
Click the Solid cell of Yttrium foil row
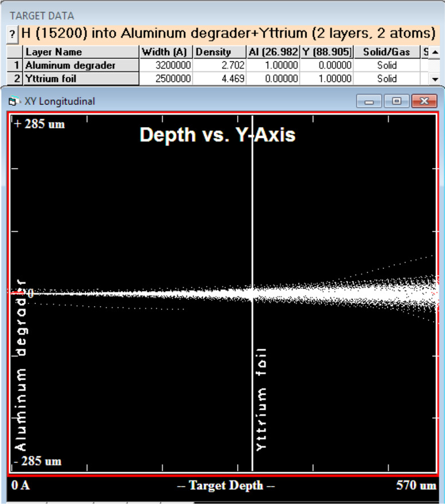tap(387, 79)
